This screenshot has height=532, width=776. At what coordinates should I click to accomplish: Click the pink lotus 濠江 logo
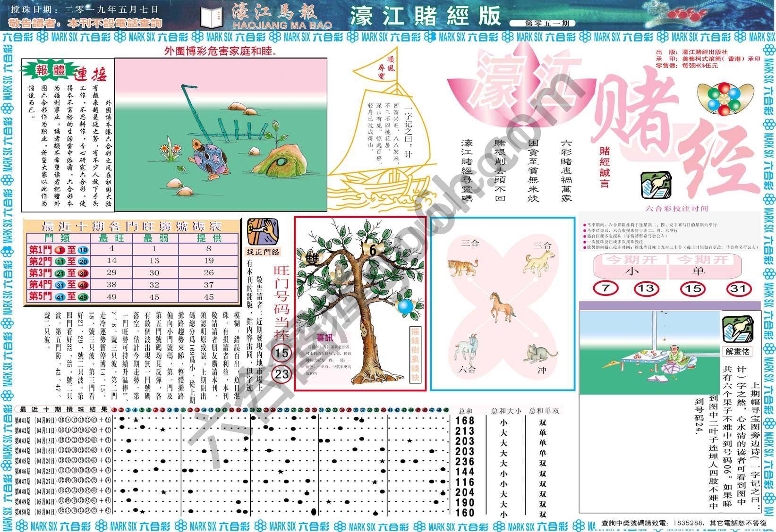coord(521,85)
